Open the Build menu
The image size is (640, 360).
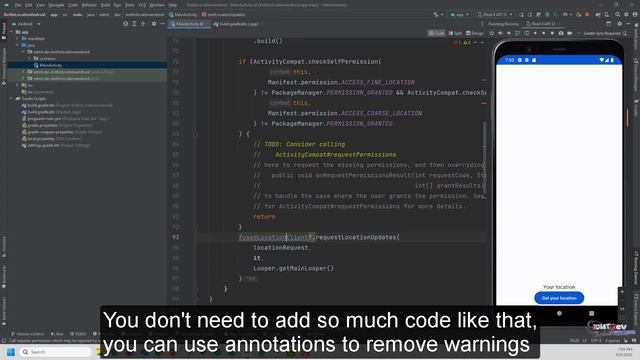coord(105,5)
